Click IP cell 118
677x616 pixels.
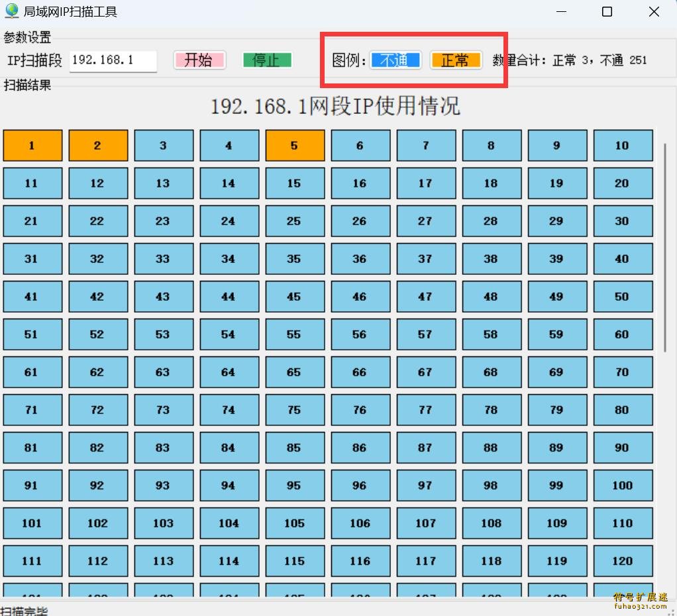[x=492, y=561]
